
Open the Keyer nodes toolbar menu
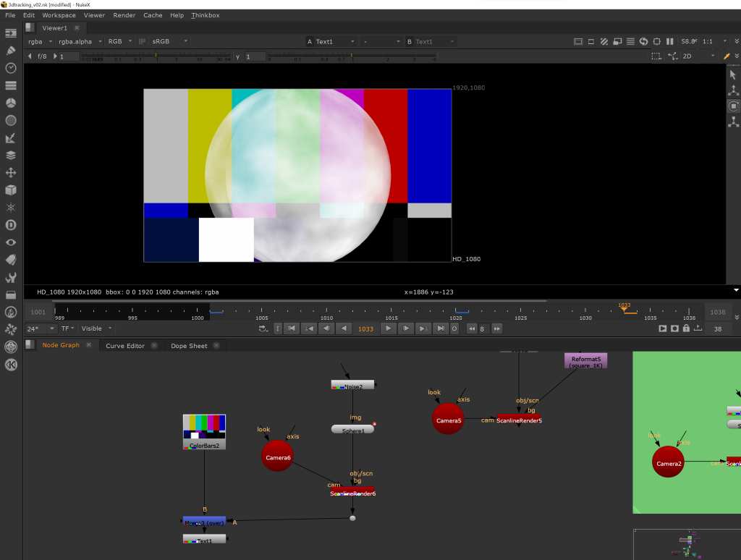pyautogui.click(x=11, y=138)
